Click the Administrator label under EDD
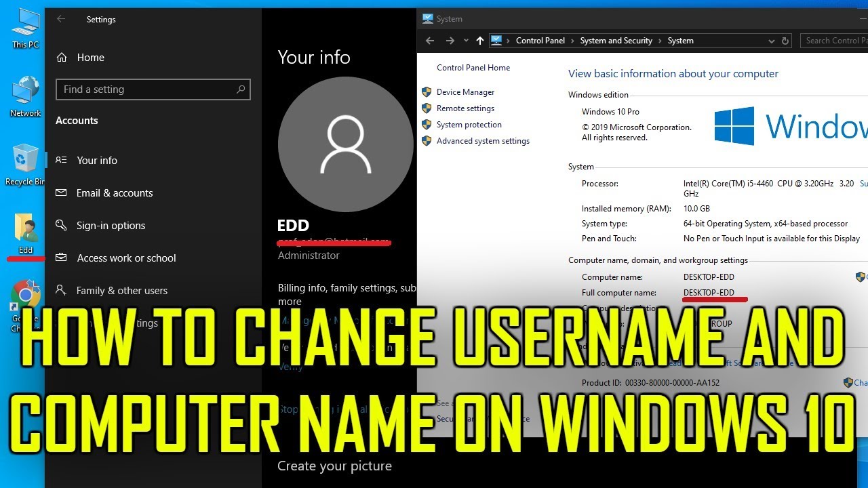The image size is (868, 488). 309,256
